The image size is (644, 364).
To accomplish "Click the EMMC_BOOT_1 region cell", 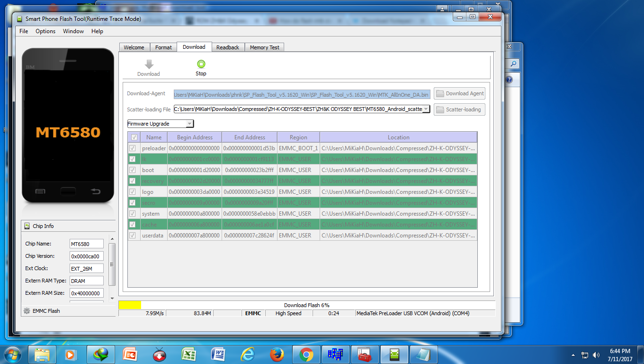I will tap(298, 148).
